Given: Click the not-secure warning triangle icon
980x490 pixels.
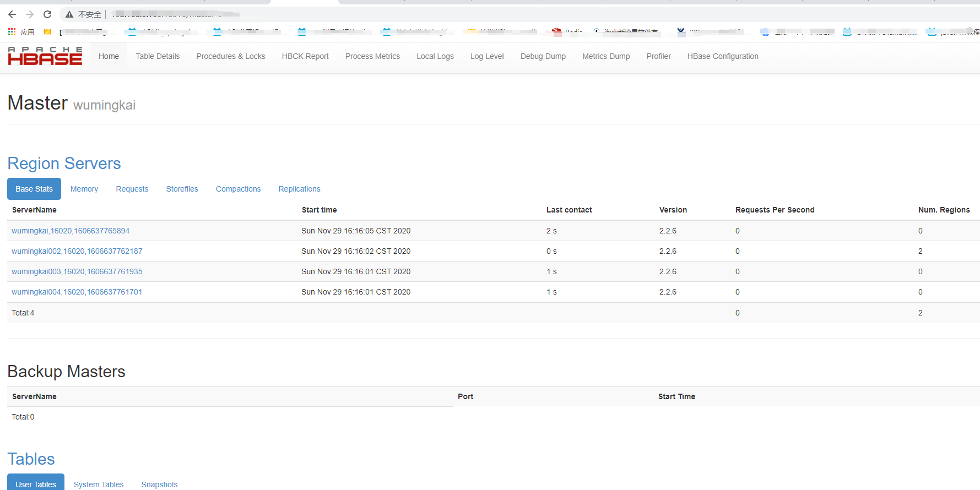Looking at the screenshot, I should tap(69, 14).
